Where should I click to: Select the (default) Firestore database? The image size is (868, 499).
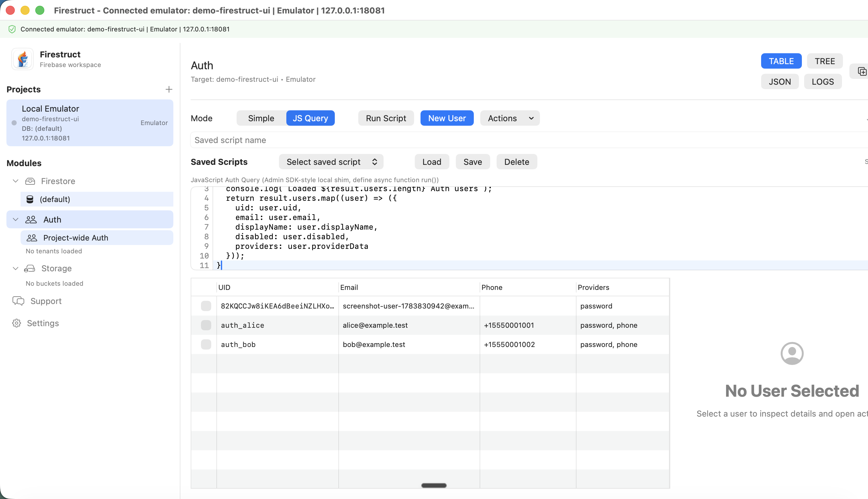pos(97,199)
